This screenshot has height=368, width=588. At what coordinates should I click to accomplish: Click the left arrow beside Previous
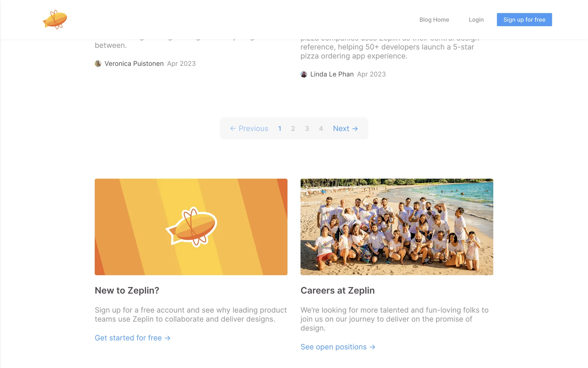click(x=233, y=128)
